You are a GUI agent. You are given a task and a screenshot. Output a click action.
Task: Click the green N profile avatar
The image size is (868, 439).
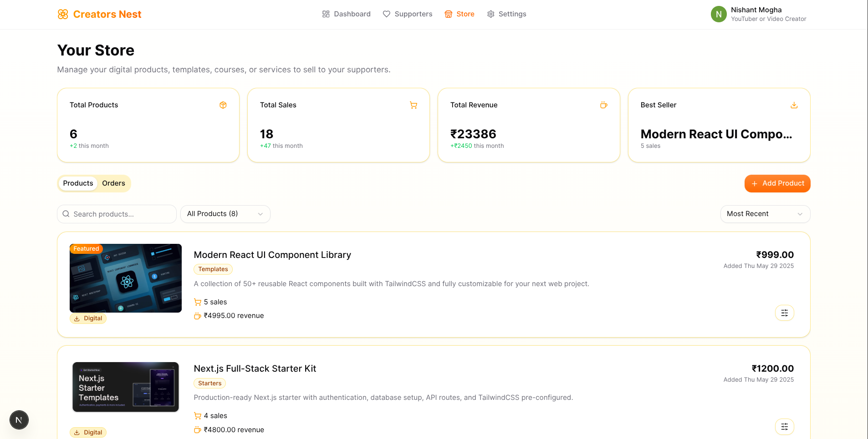pos(719,14)
